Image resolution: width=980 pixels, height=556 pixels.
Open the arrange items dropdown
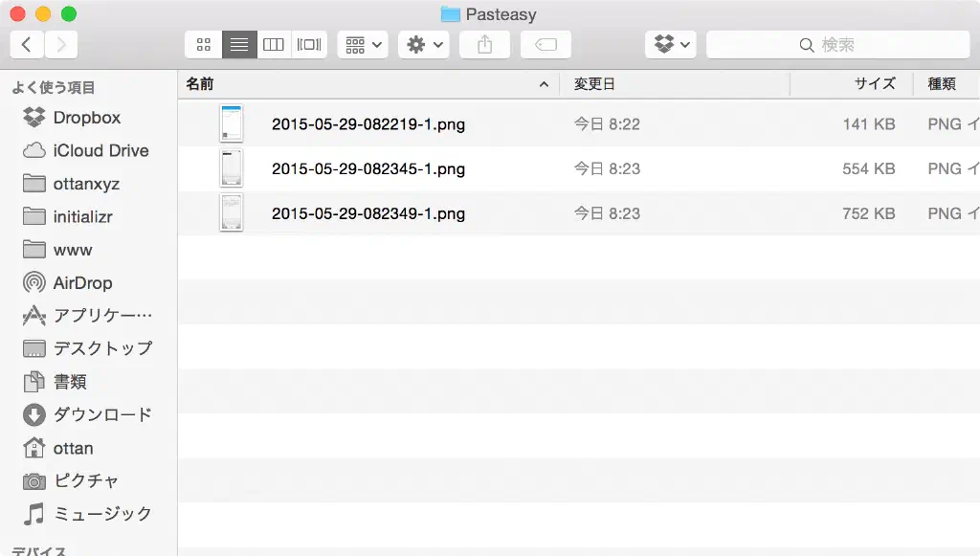[x=362, y=44]
